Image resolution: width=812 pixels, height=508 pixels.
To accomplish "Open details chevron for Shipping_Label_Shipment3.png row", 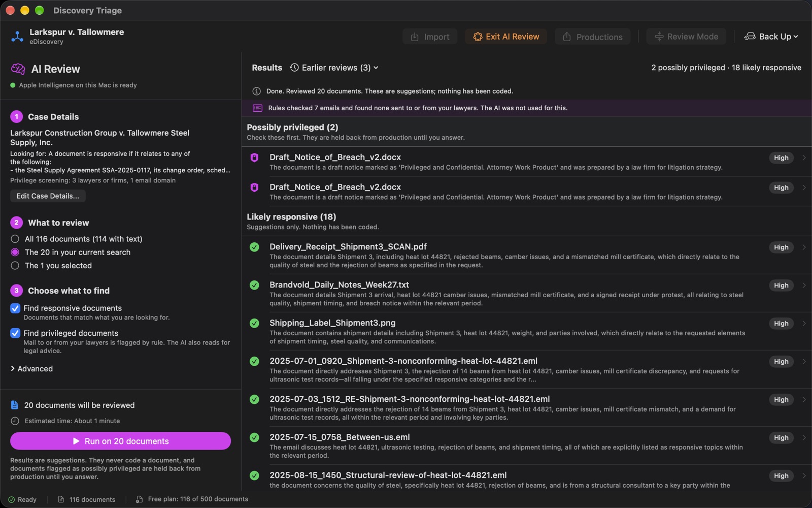I will (x=804, y=323).
